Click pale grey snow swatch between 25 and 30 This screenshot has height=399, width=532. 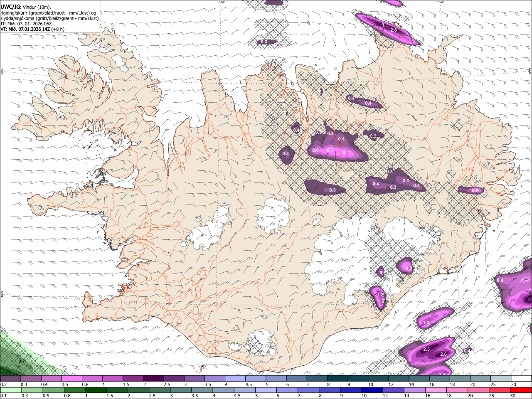pyautogui.click(x=500, y=379)
